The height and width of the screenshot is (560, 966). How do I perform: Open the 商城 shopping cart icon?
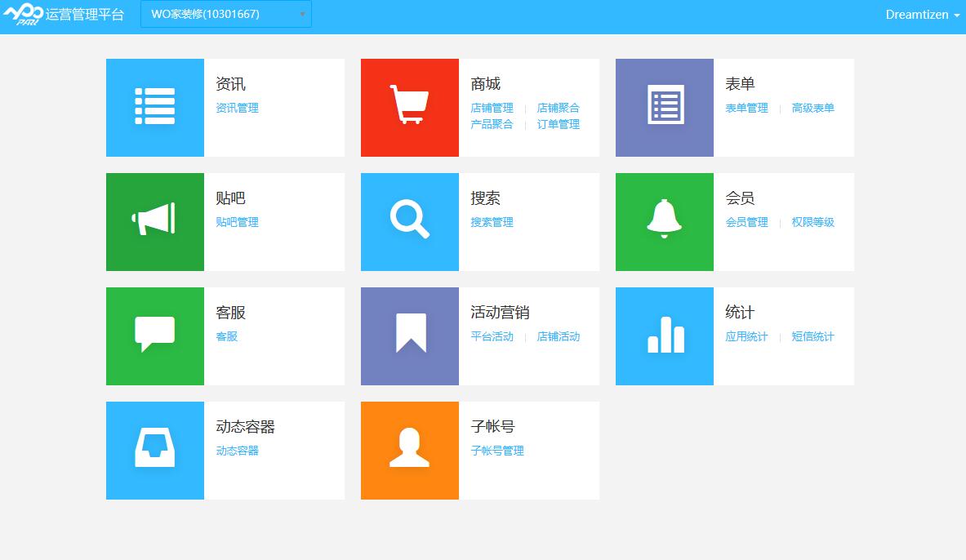(409, 107)
